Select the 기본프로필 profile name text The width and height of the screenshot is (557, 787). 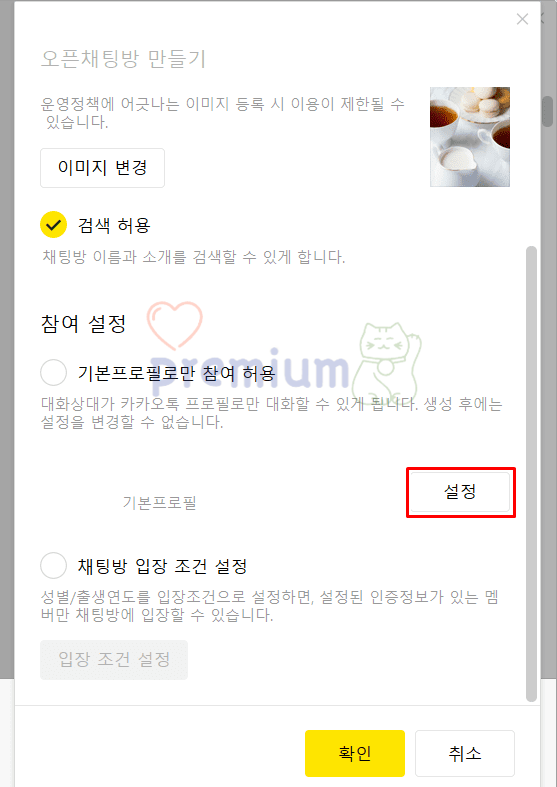160,502
